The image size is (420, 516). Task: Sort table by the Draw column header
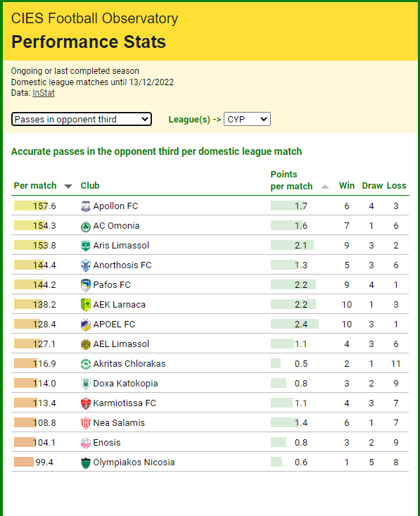[x=372, y=186]
